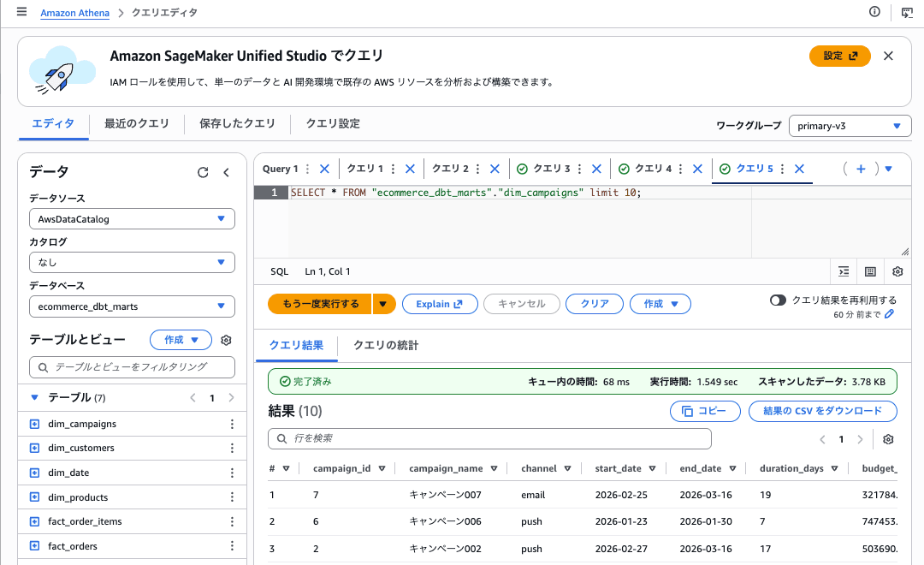This screenshot has height=565, width=924.
Task: Open the ワークグループ primary-v3 dropdown
Action: click(x=850, y=126)
